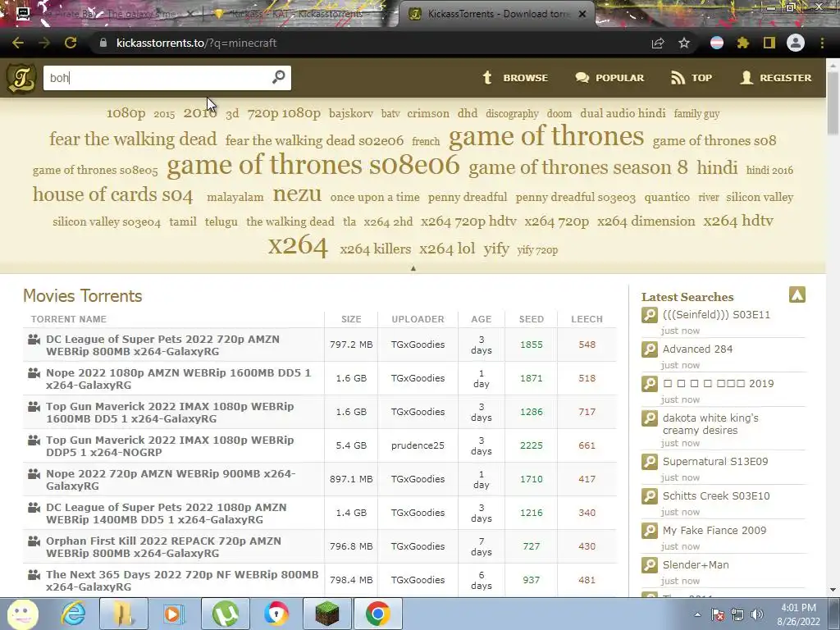This screenshot has height=630, width=840.
Task: Open Top Gun Maverick x264-NOGRP torrent
Action: 170,446
